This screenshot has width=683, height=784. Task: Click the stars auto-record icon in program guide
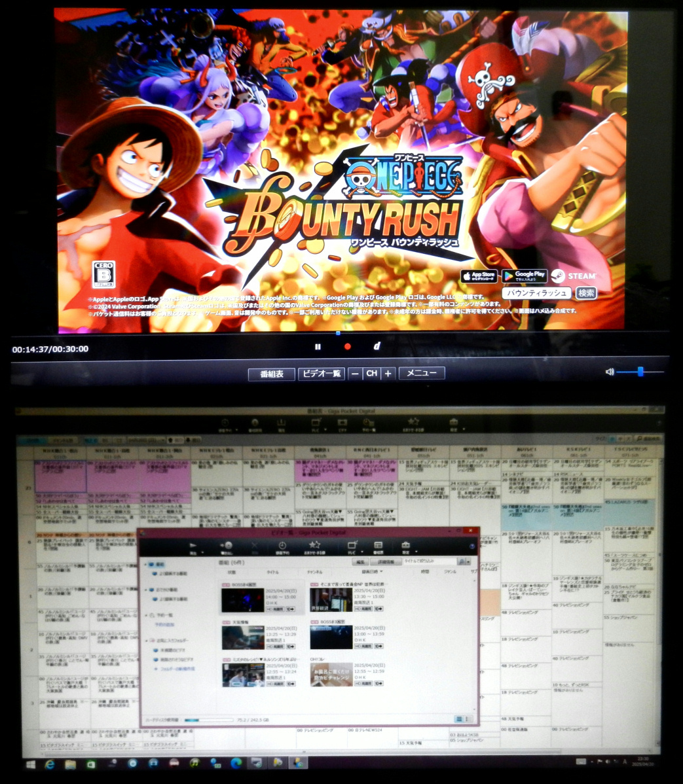point(413,422)
